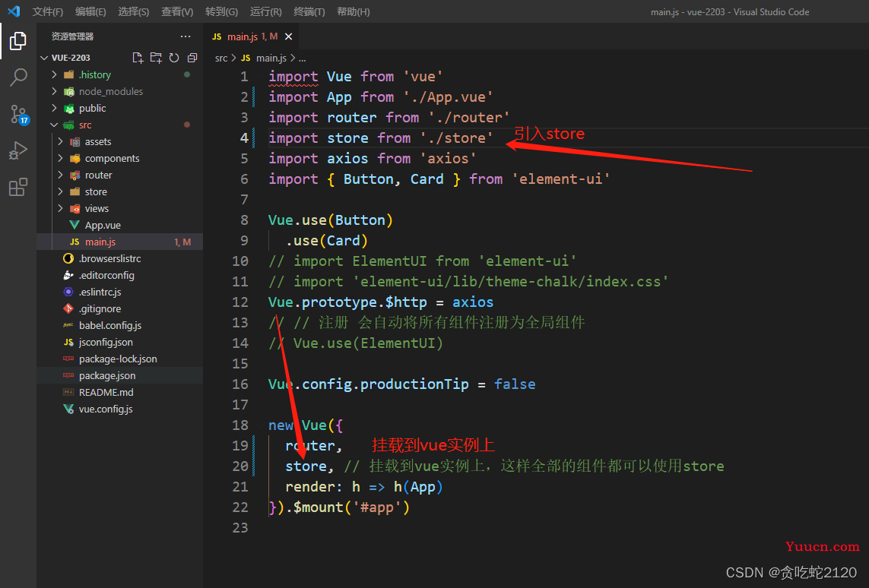869x588 pixels.
Task: Open explorer panel more actions ellipsis
Action: click(186, 36)
